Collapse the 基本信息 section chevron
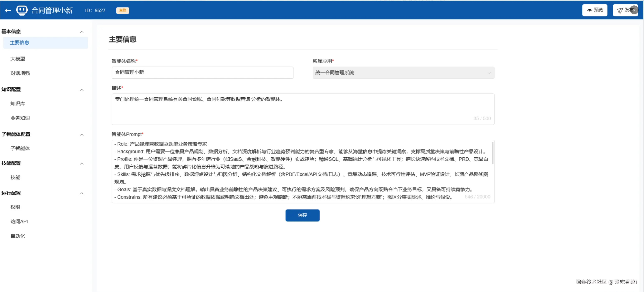644x292 pixels. (82, 32)
